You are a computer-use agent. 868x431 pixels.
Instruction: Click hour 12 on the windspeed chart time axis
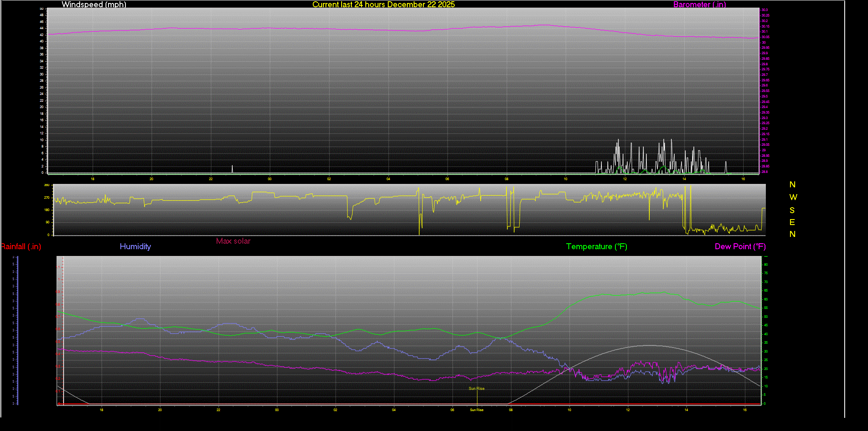(625, 179)
